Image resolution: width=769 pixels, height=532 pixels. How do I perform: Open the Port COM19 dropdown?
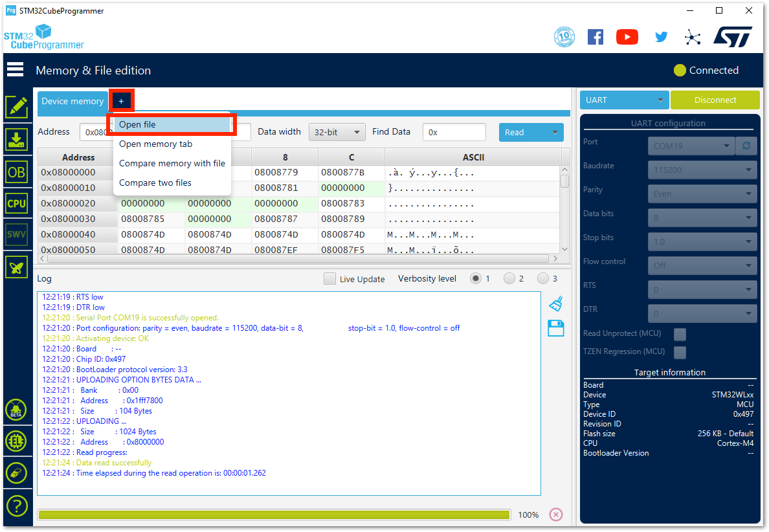pyautogui.click(x=691, y=146)
